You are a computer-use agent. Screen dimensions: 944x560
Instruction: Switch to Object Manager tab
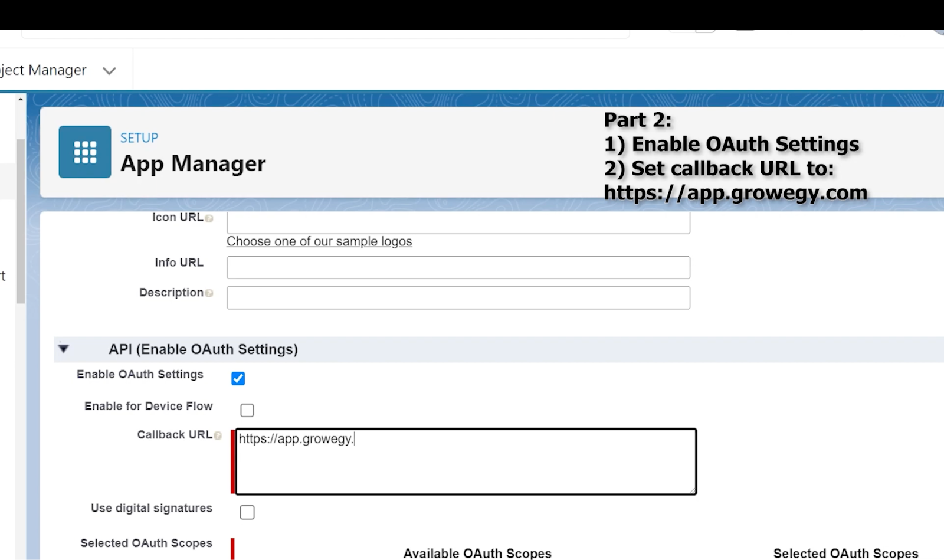tap(44, 70)
